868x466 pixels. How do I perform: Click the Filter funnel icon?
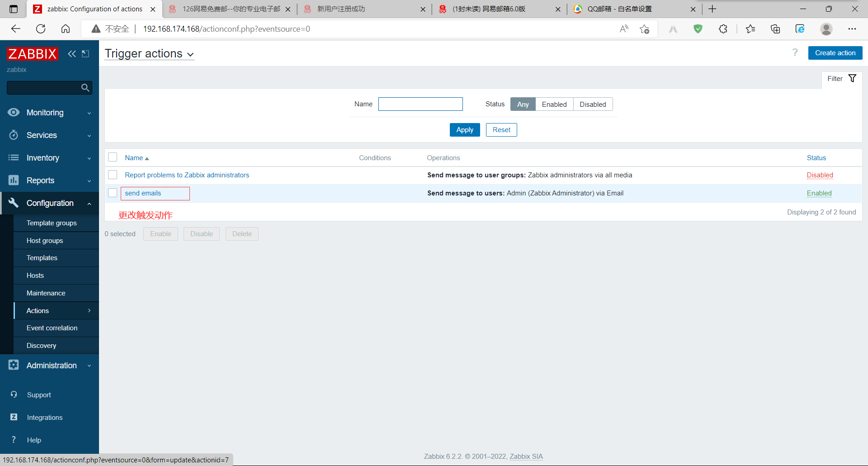(852, 78)
